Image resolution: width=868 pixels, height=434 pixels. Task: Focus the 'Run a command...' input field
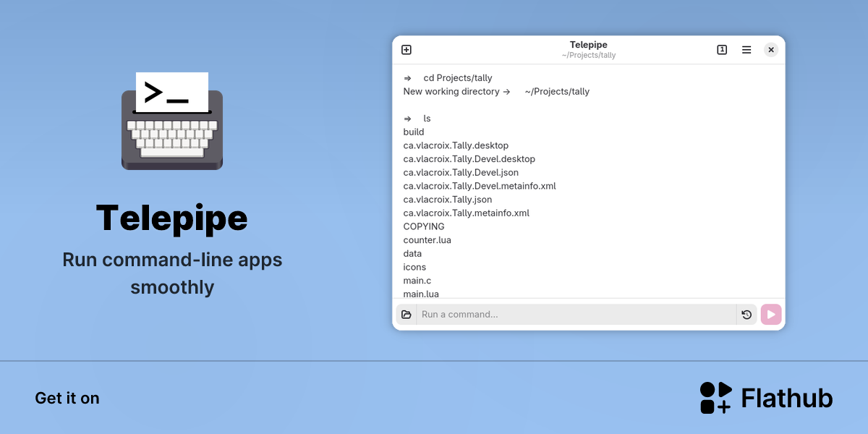[576, 315]
